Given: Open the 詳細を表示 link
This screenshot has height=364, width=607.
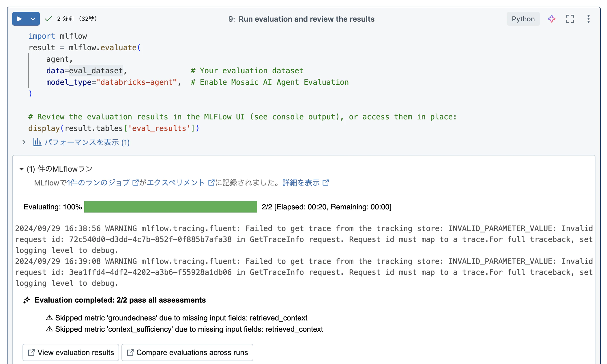Looking at the screenshot, I should (x=301, y=183).
